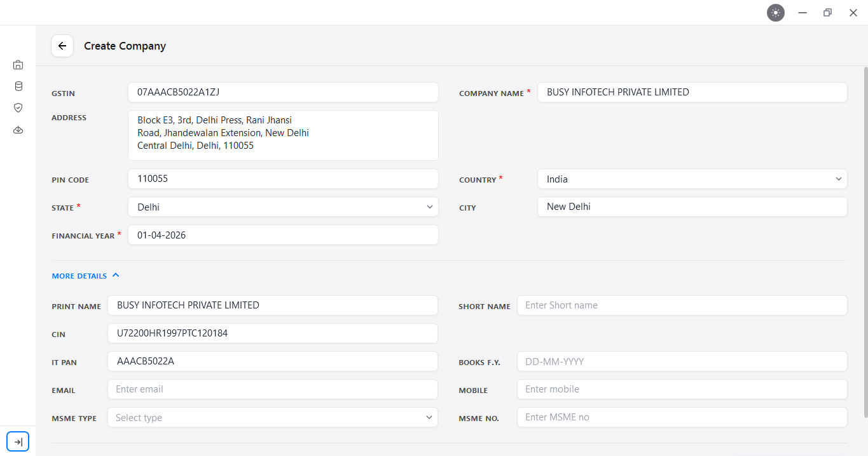Focus the Short Name input field
The image size is (868, 456).
[682, 305]
